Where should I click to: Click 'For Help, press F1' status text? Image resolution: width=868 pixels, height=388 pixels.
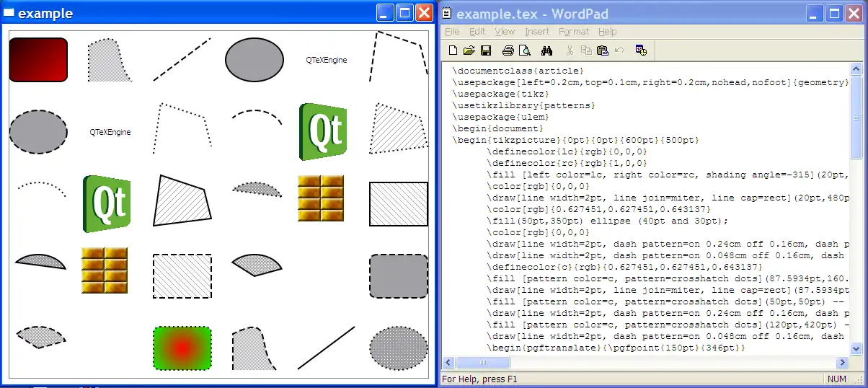pos(479,379)
